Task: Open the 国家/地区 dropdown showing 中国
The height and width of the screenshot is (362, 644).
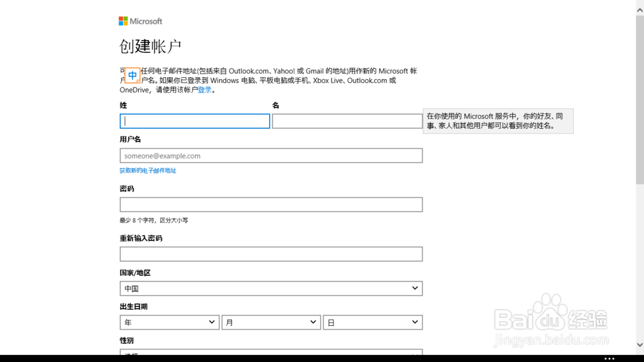Action: tap(271, 289)
